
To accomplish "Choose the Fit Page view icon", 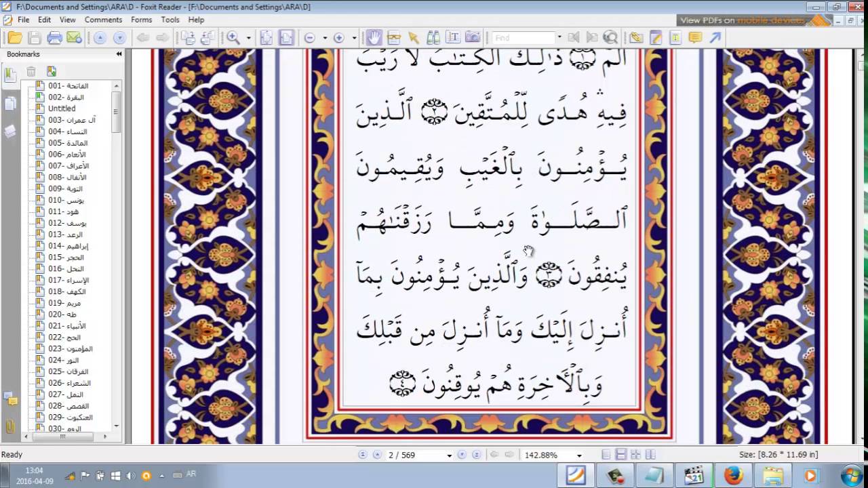I will pos(267,38).
